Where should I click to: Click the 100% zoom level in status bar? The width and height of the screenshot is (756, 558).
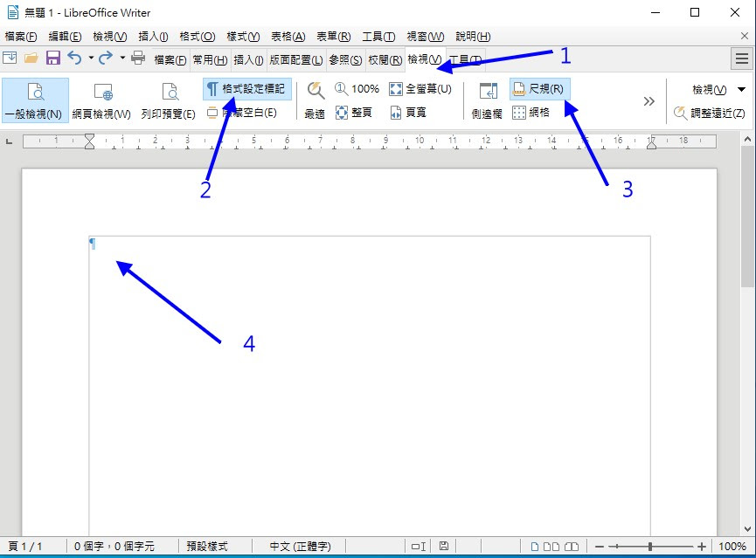pyautogui.click(x=732, y=547)
